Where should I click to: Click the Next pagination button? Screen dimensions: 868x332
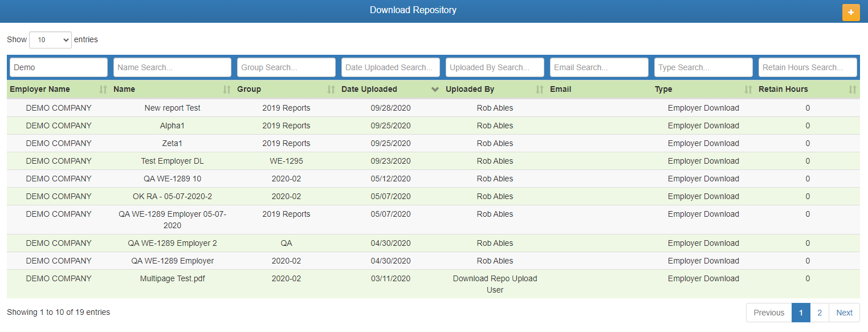click(843, 313)
